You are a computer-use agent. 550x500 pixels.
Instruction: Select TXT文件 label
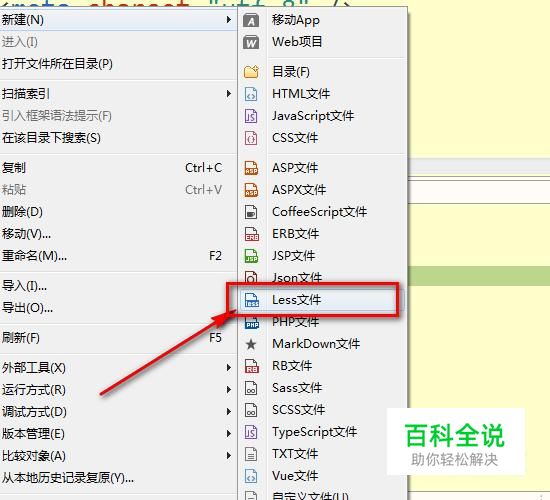(x=295, y=454)
